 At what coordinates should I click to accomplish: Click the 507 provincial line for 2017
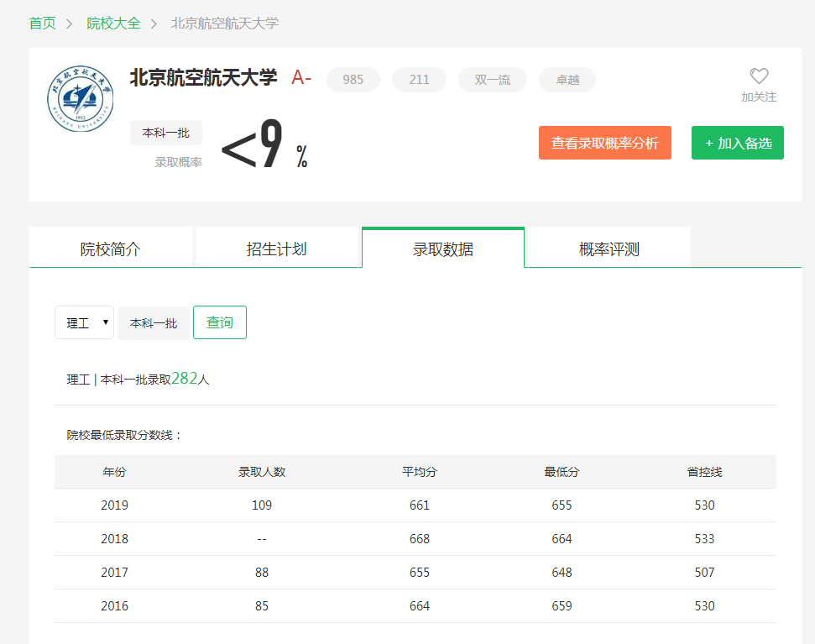[x=705, y=573]
